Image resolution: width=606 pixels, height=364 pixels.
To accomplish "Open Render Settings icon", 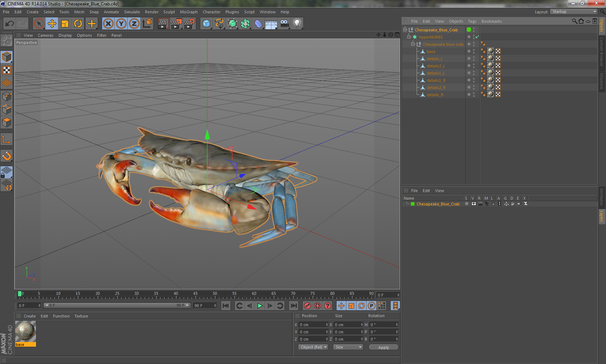I will 190,24.
